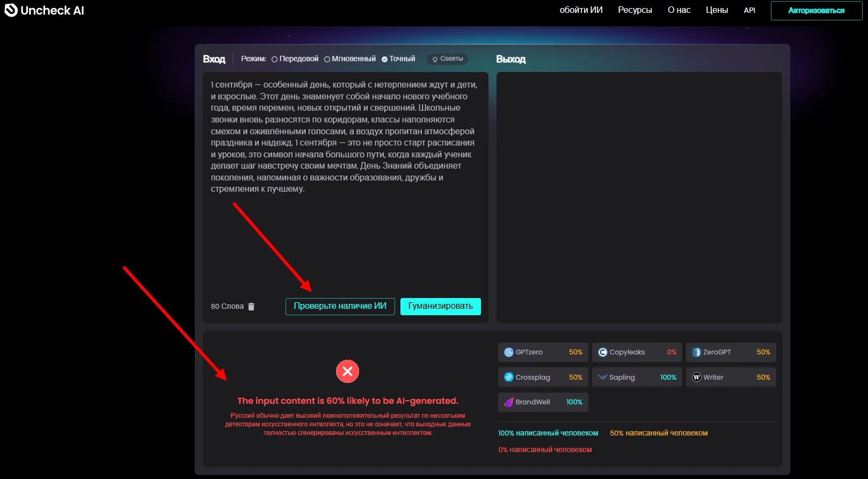Screen dimensions: 868x479
Task: Click the Sapling detector icon
Action: click(602, 377)
